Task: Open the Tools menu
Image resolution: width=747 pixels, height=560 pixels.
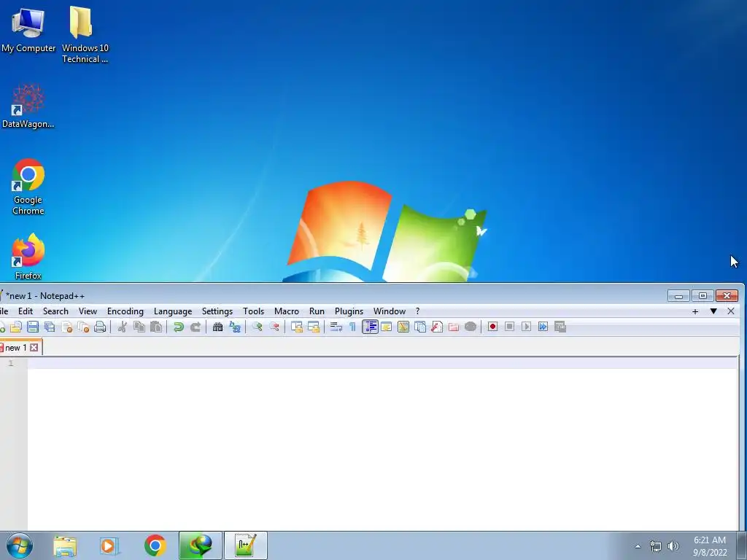Action: click(x=253, y=311)
